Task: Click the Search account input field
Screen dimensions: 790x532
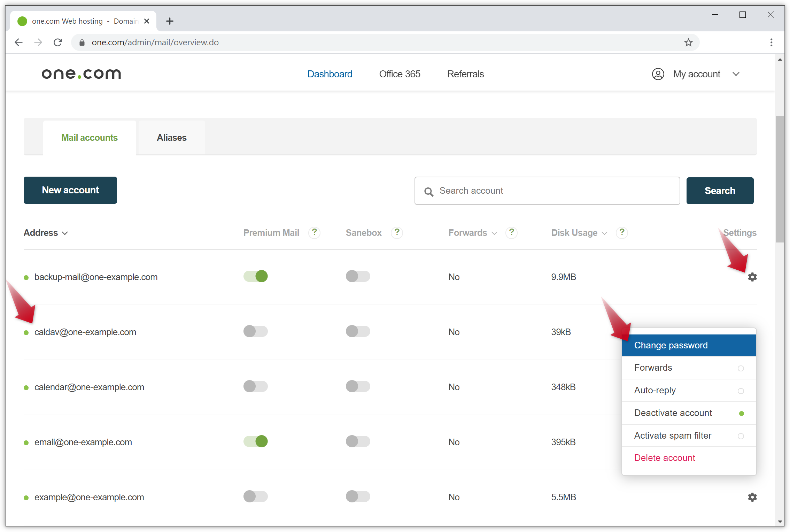Action: click(x=547, y=191)
